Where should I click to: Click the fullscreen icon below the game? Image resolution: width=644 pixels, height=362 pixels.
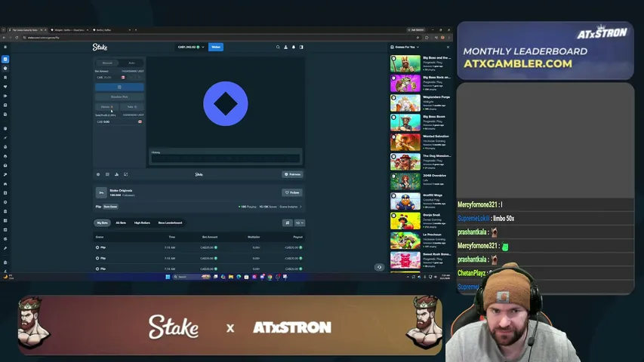(x=125, y=174)
